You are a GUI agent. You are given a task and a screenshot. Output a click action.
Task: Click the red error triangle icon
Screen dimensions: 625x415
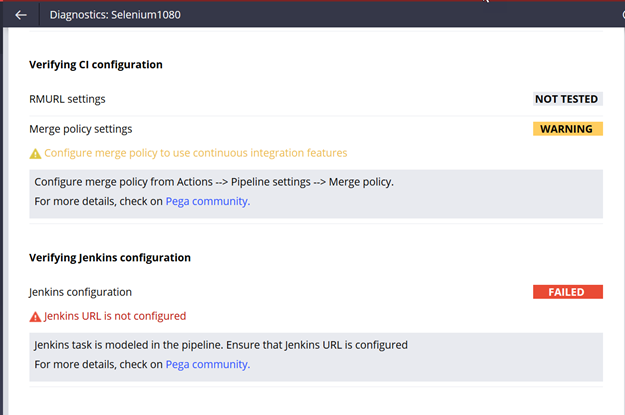[36, 316]
